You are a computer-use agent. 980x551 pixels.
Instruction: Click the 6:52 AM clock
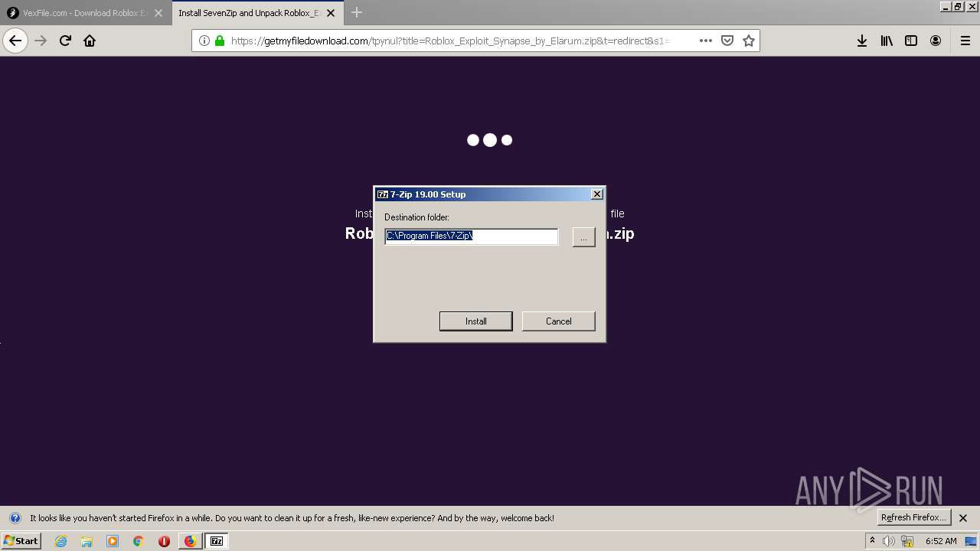pos(941,541)
